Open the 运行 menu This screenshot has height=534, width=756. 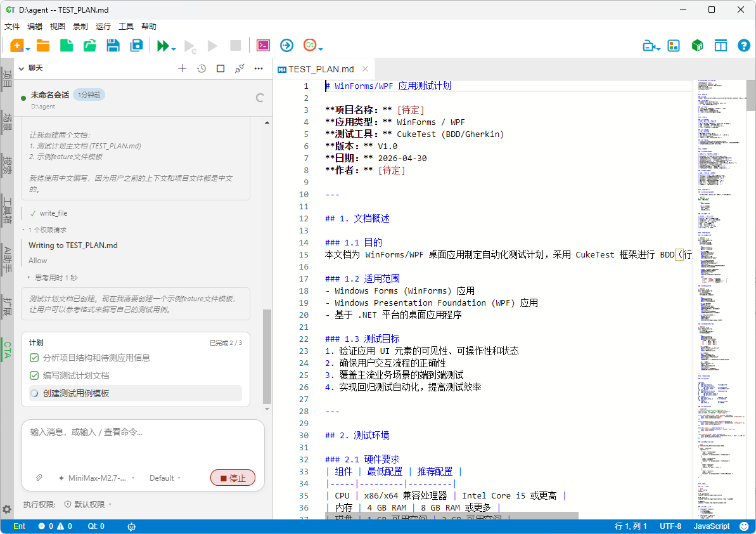[x=103, y=27]
